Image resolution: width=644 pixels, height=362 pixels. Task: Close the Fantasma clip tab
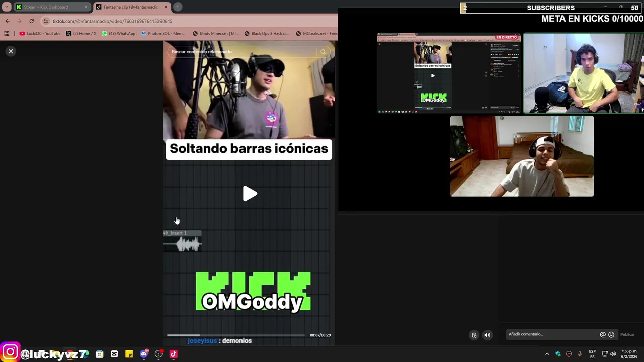[x=166, y=7]
